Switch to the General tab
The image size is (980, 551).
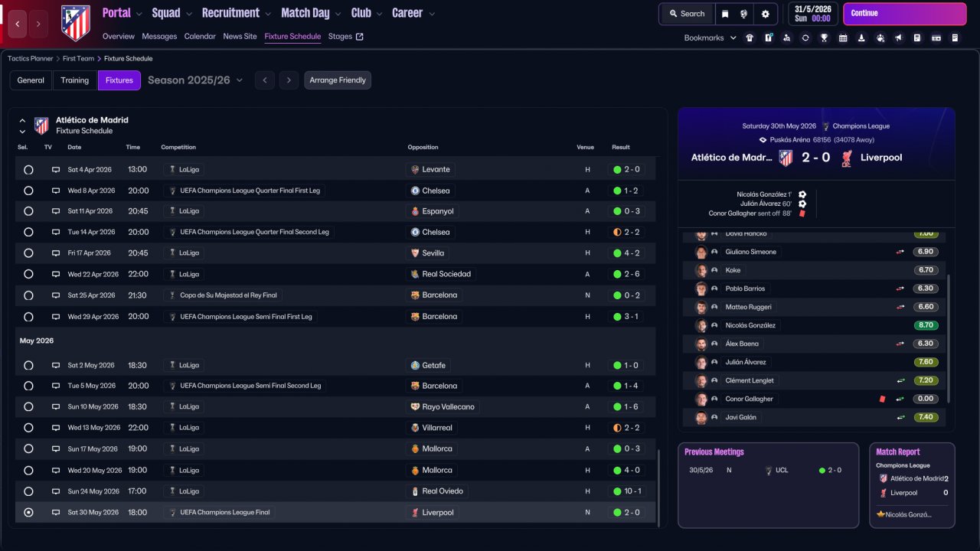coord(31,80)
